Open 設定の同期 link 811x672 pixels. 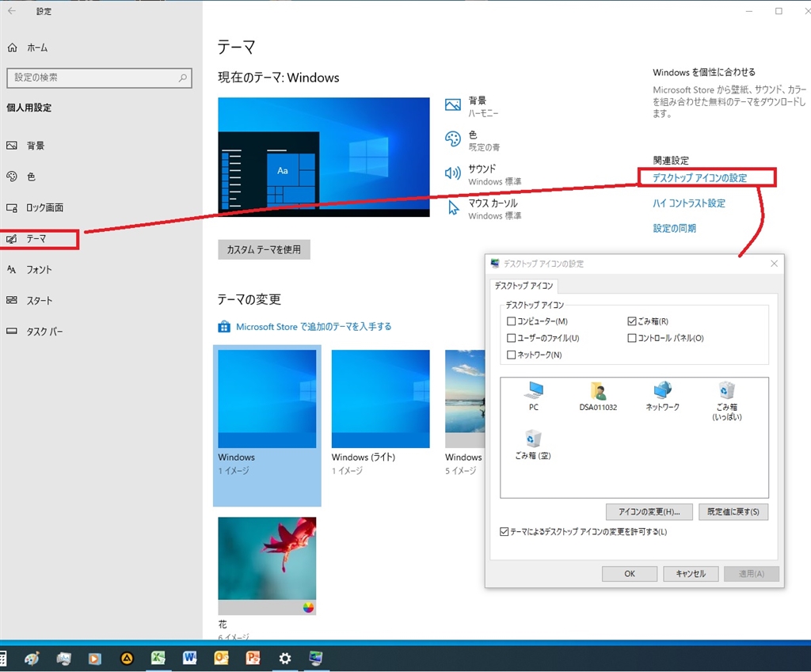pos(675,228)
